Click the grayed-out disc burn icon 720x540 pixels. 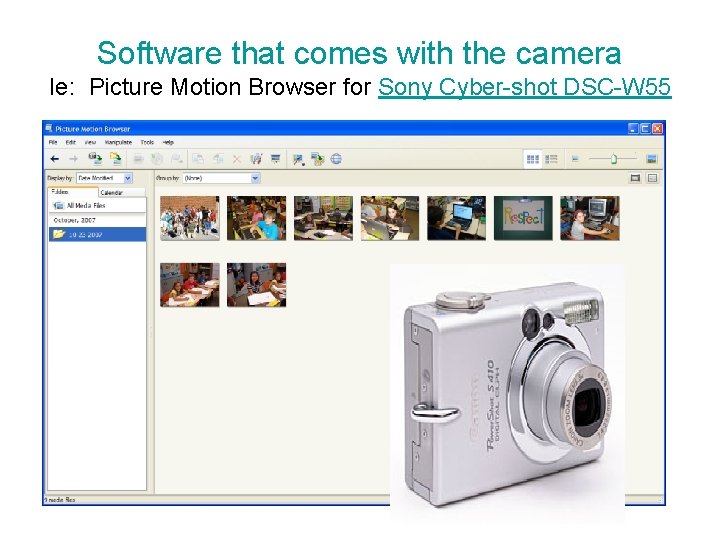(157, 159)
